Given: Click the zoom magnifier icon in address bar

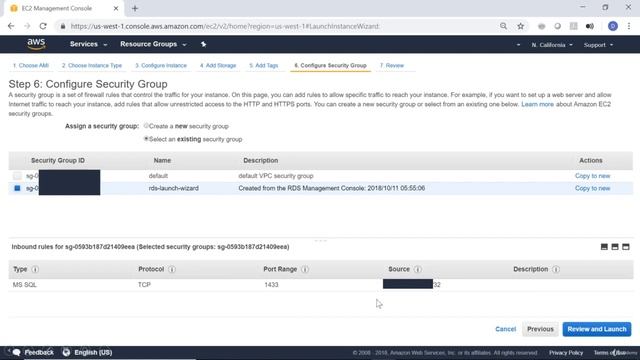Looking at the screenshot, I should point(503,26).
